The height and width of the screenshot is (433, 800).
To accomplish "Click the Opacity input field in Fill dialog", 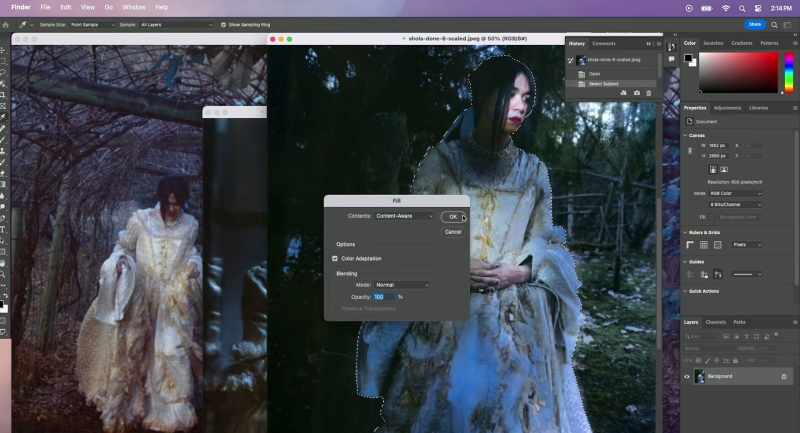I will point(383,297).
